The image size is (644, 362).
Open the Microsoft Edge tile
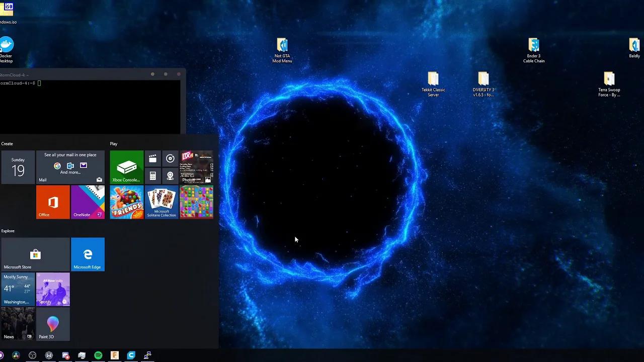(x=88, y=254)
